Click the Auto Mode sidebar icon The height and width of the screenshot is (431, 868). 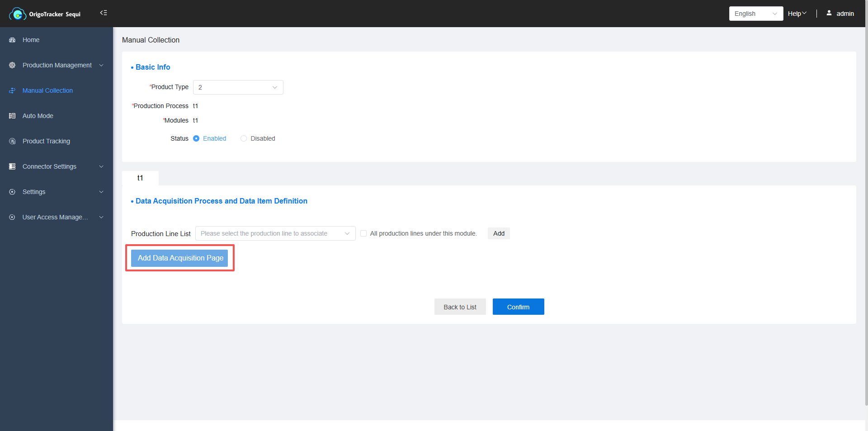[12, 116]
